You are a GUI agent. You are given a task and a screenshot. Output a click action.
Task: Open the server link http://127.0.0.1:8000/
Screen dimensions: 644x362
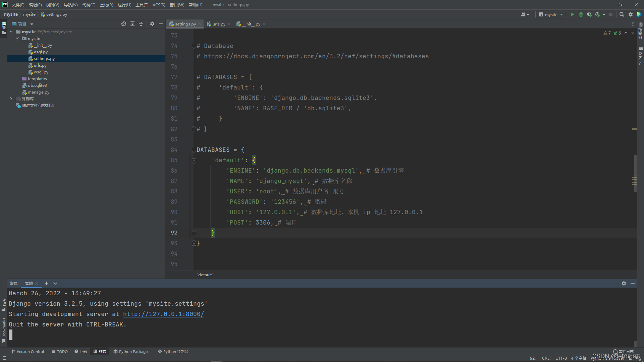(163, 314)
